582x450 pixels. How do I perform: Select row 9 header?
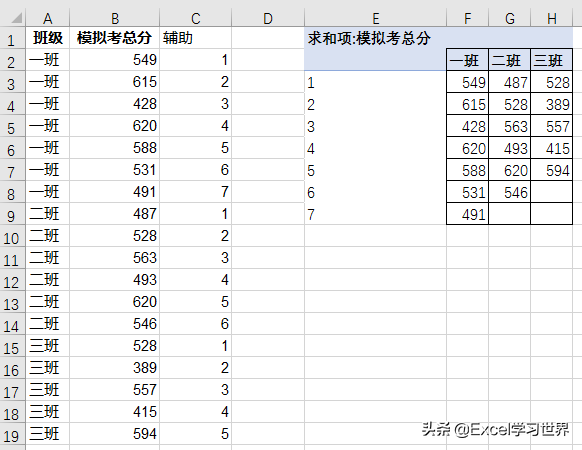[x=13, y=214]
